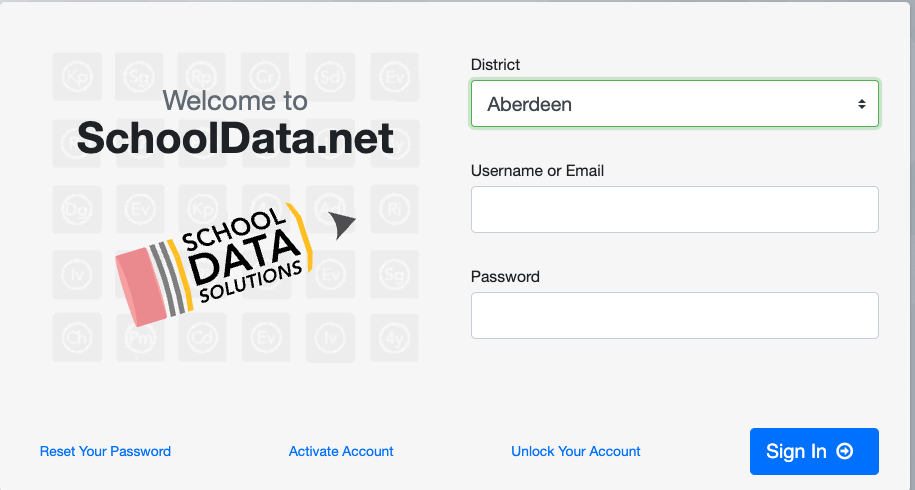
Task: Open the Unlock Your Account link
Action: coord(576,451)
